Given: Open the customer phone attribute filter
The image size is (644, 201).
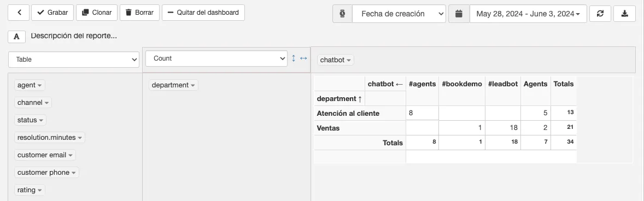Looking at the screenshot, I should click(47, 172).
